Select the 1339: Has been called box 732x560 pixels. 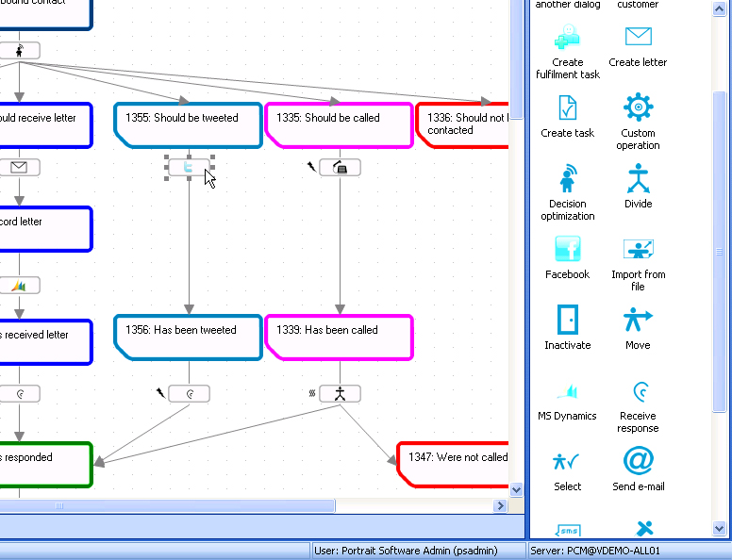[x=340, y=338]
